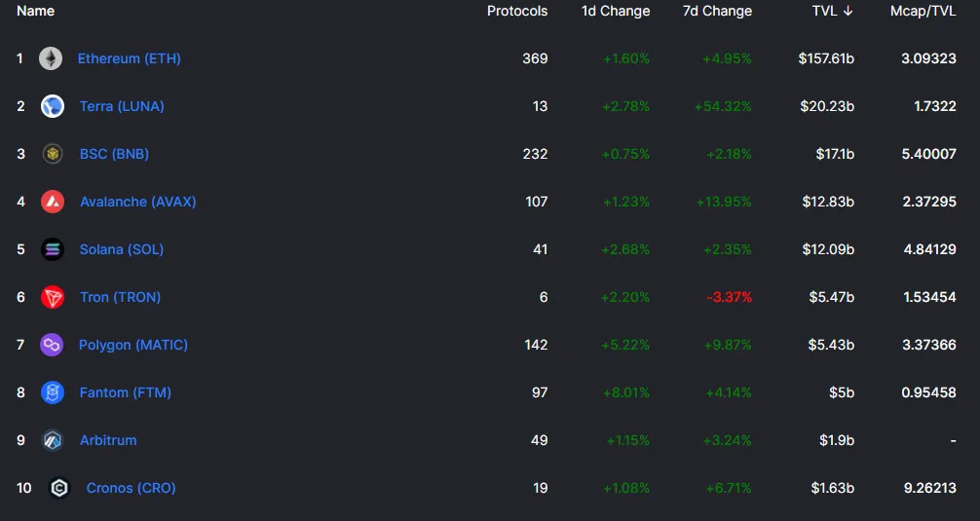
Task: Click Solana's 4.84129 Mcap/TVL ratio
Action: click(x=930, y=250)
